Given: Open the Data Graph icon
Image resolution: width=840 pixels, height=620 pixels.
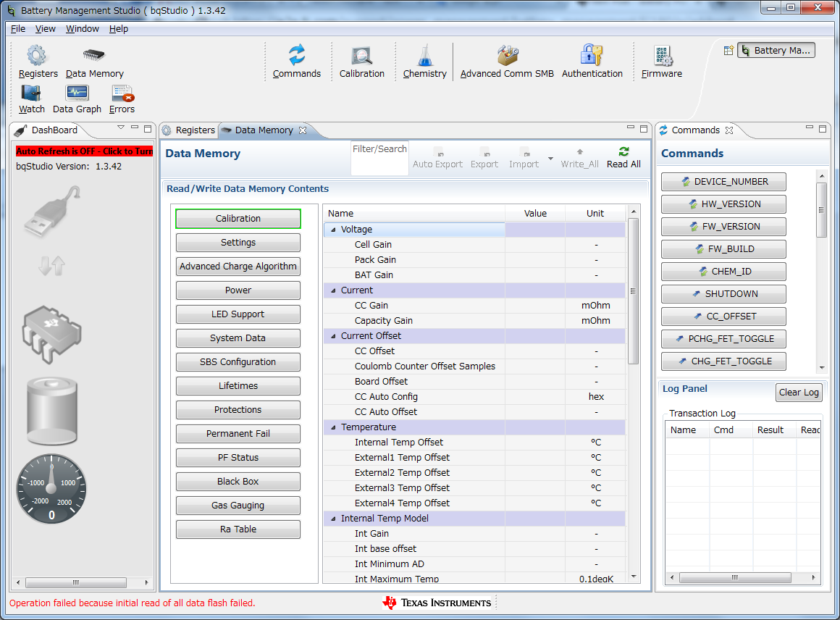Looking at the screenshot, I should pyautogui.click(x=77, y=93).
